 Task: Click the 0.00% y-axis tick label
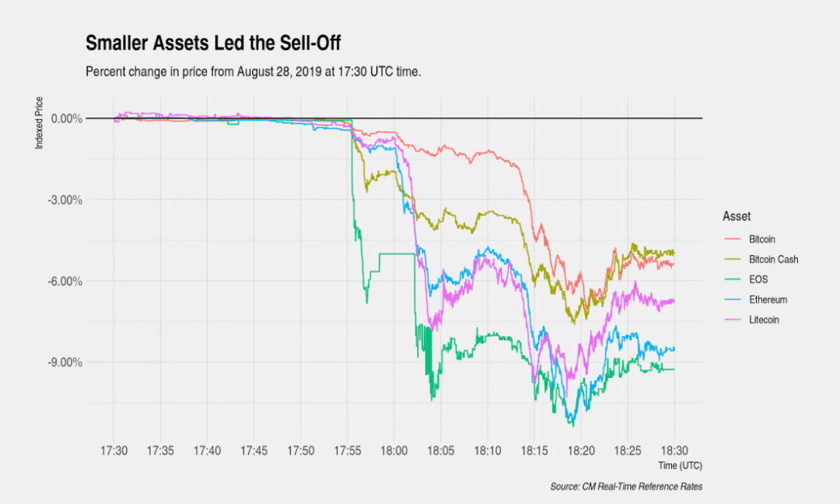click(x=66, y=118)
